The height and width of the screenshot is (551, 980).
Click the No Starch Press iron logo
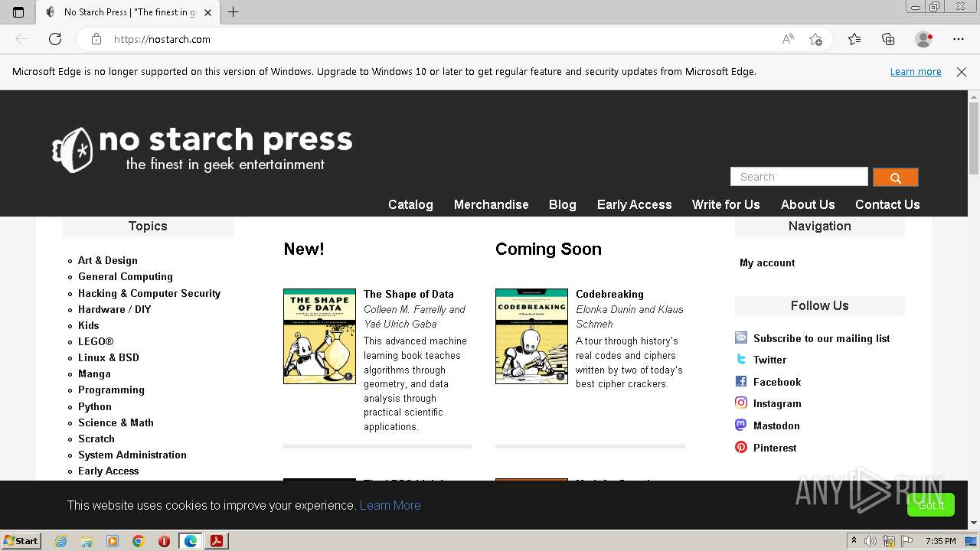pos(72,149)
